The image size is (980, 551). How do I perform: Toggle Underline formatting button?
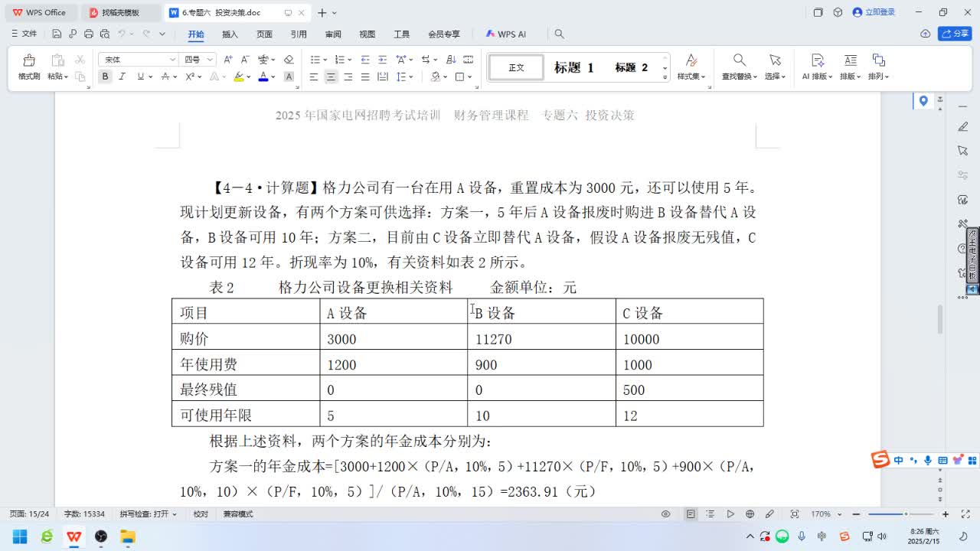[140, 77]
